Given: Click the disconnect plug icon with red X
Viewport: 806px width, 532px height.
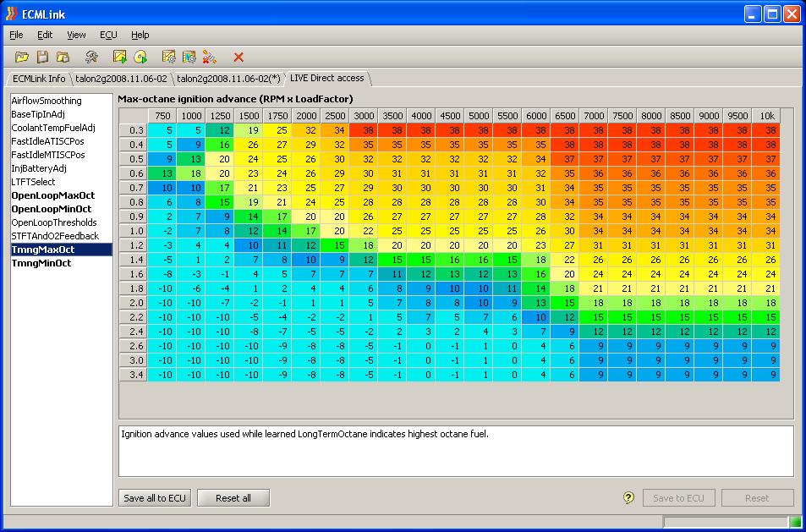Looking at the screenshot, I should click(x=210, y=57).
